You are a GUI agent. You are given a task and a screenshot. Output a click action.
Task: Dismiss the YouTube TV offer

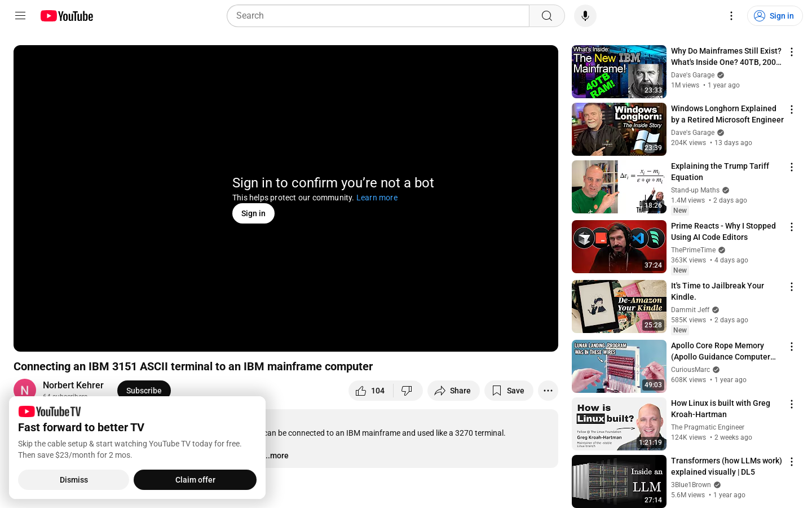[74, 480]
